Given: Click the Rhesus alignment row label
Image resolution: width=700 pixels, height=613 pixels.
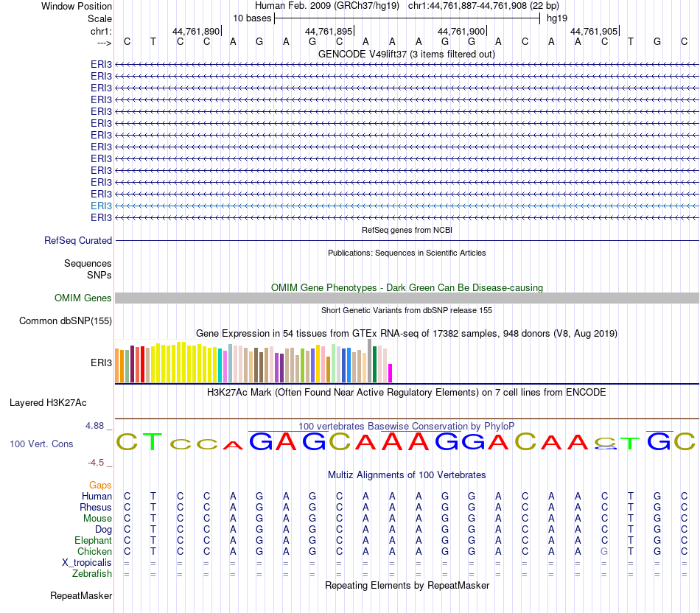Looking at the screenshot, I should 96,507.
